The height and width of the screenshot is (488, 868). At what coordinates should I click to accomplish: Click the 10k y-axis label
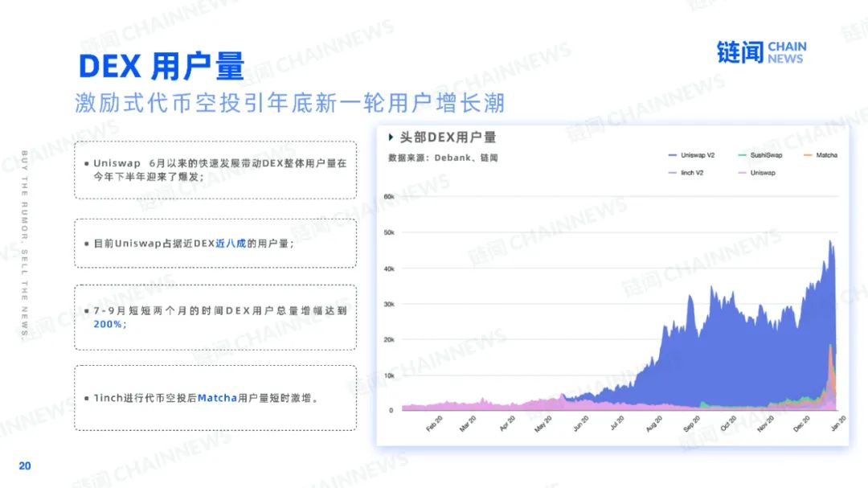pyautogui.click(x=389, y=375)
